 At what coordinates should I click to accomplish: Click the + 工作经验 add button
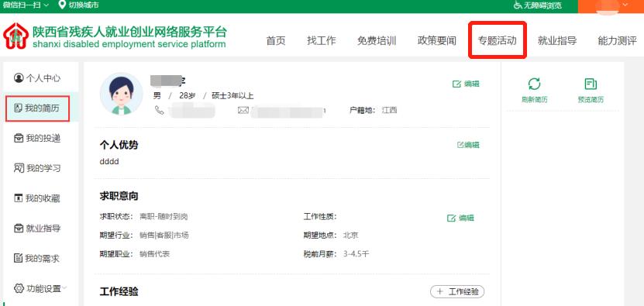point(457,291)
